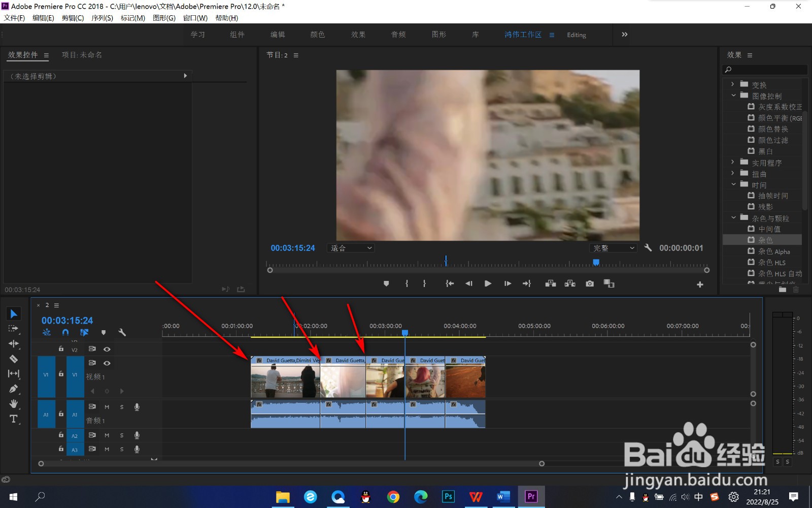Expand clip selector arrow in effect controls
Image resolution: width=812 pixels, height=508 pixels.
(x=185, y=76)
